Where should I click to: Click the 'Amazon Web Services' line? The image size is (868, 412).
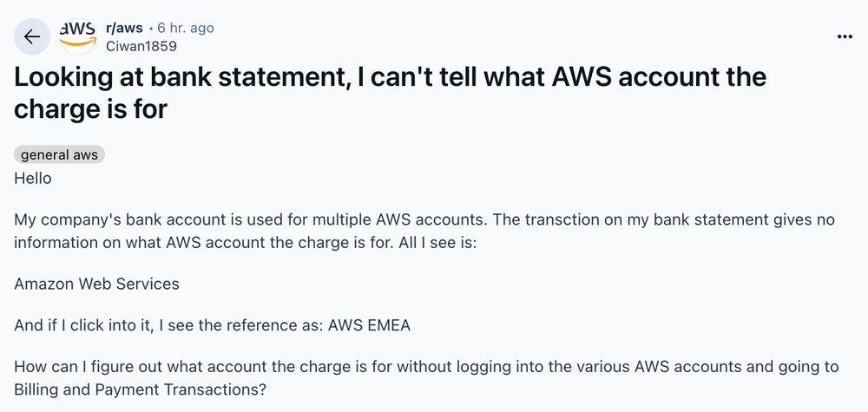[x=96, y=284]
